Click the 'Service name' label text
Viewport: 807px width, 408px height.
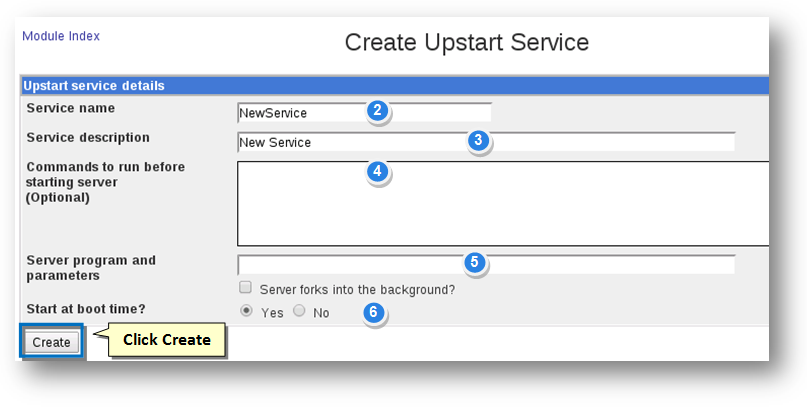click(70, 108)
